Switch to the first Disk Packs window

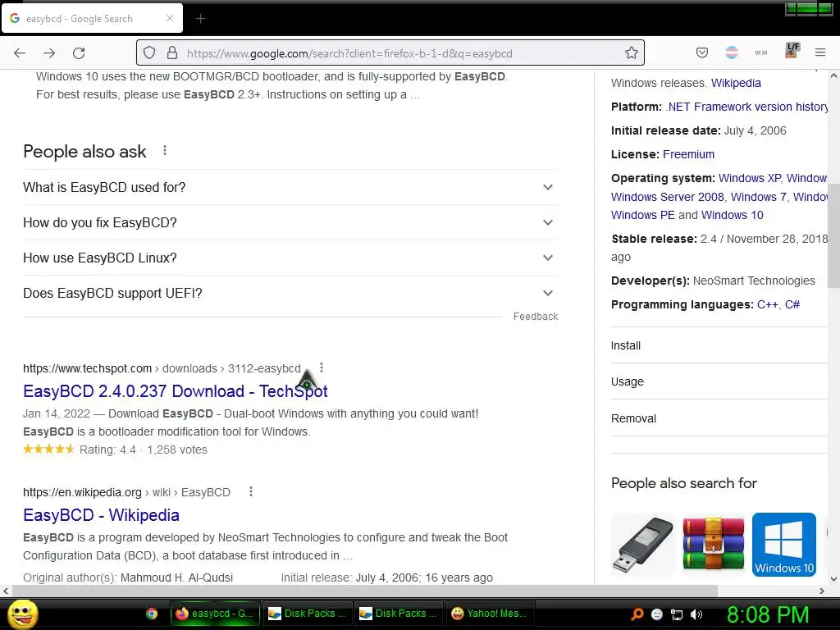pyautogui.click(x=308, y=614)
